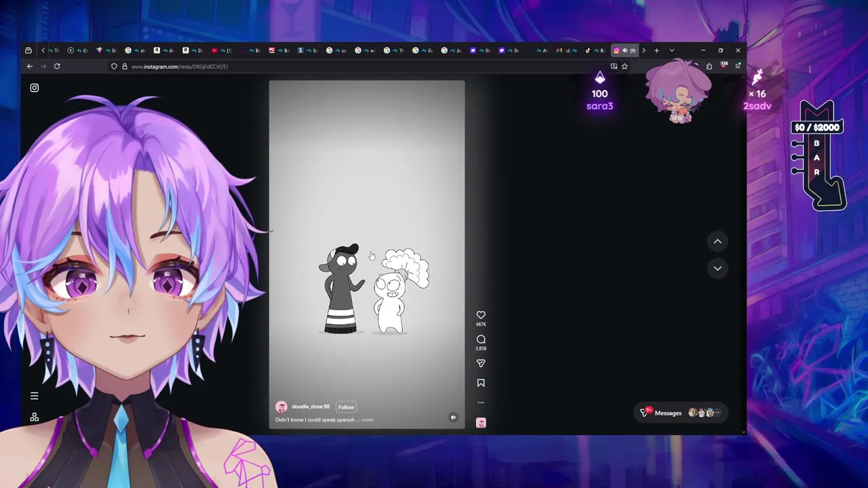Expand caption with the more link
The image size is (868, 488).
pyautogui.click(x=368, y=420)
